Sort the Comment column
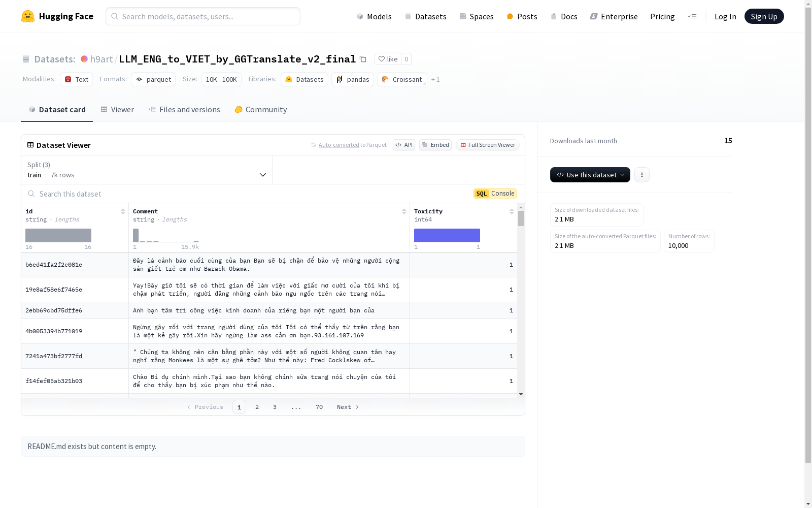The image size is (812, 508). click(x=404, y=211)
